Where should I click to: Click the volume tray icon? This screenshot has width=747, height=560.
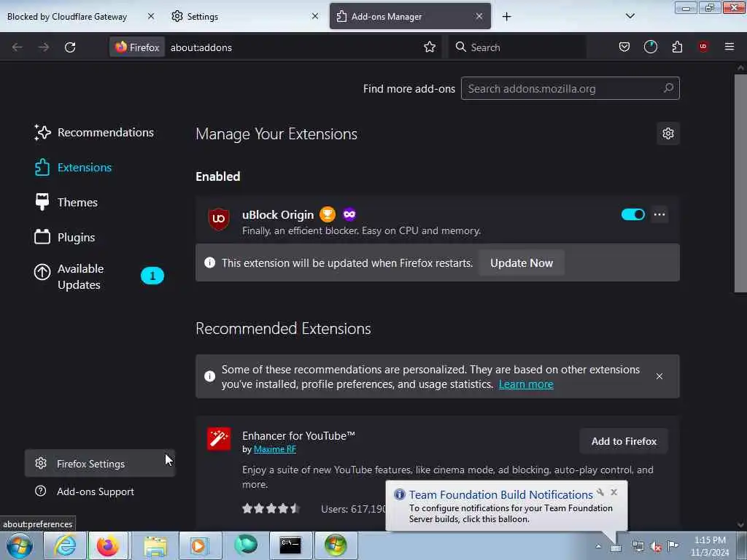pos(656,547)
